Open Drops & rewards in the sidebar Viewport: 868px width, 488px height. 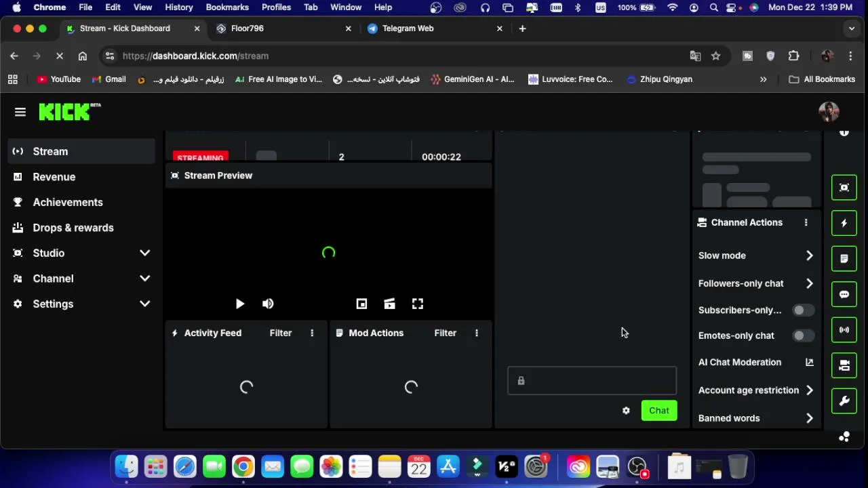click(82, 228)
